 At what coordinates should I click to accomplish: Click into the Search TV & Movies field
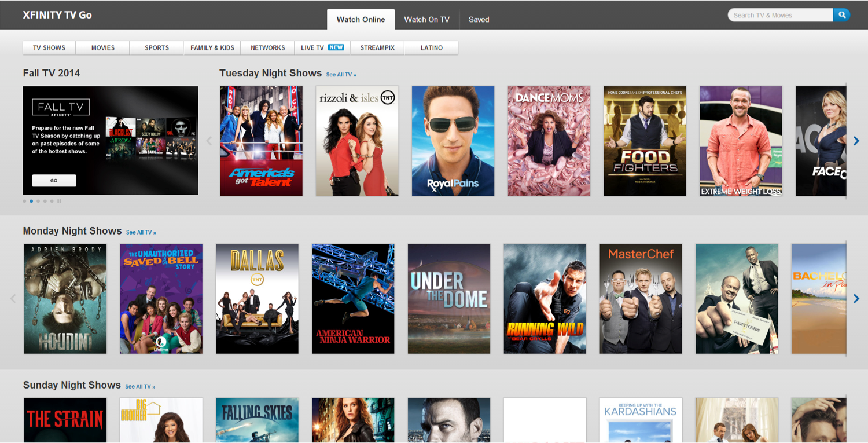coord(780,15)
